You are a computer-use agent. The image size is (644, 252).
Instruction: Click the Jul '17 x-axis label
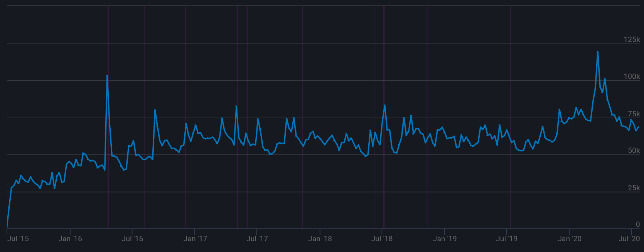[257, 239]
